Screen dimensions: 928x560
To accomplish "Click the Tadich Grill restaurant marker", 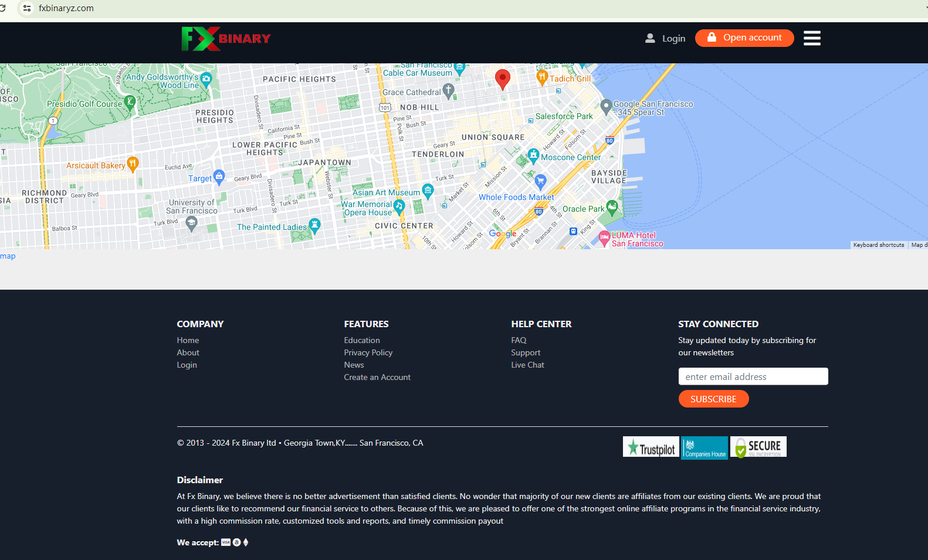I will [x=542, y=77].
